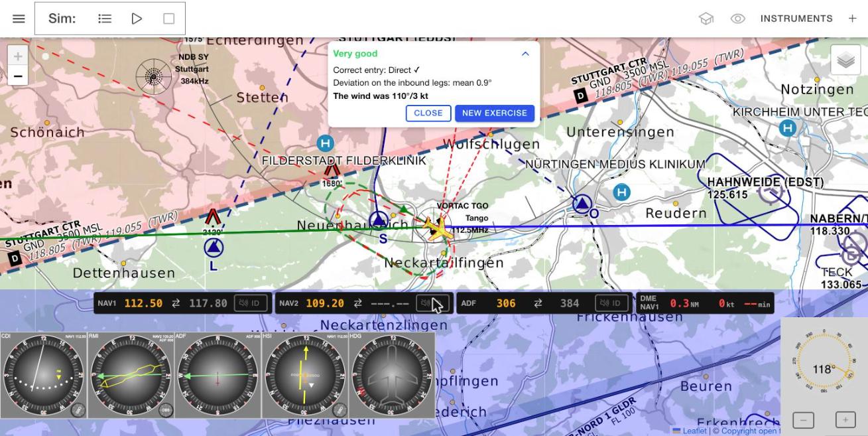The width and height of the screenshot is (868, 436).
Task: Zoom in on the map
Action: (x=18, y=57)
